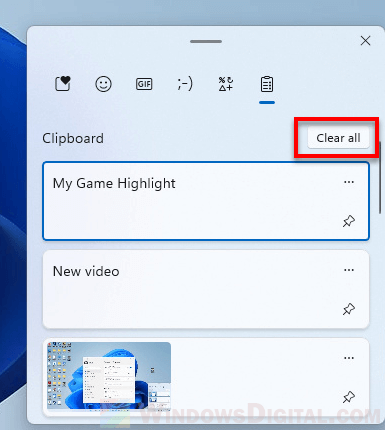Open the Symbols tab

226,84
